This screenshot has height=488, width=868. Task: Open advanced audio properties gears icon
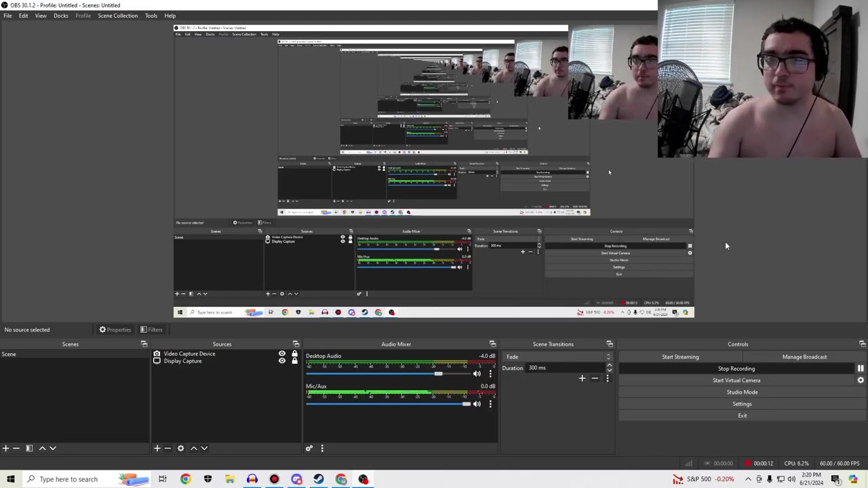(309, 448)
